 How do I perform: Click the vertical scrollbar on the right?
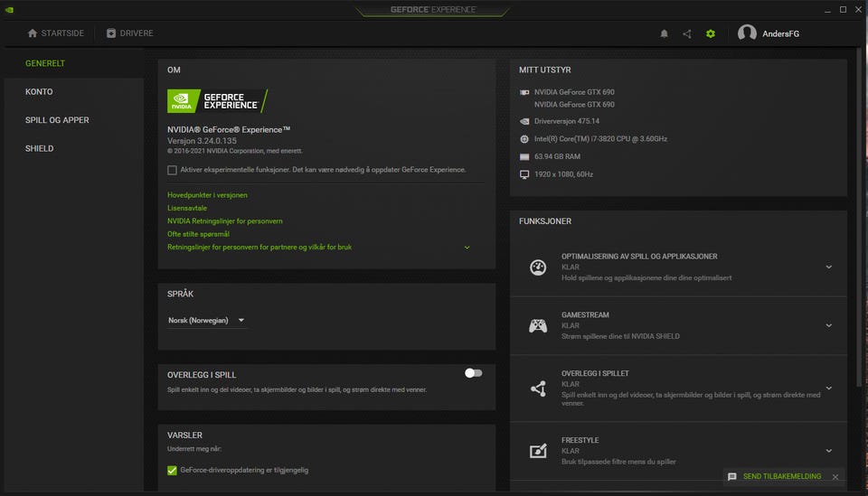pyautogui.click(x=859, y=216)
